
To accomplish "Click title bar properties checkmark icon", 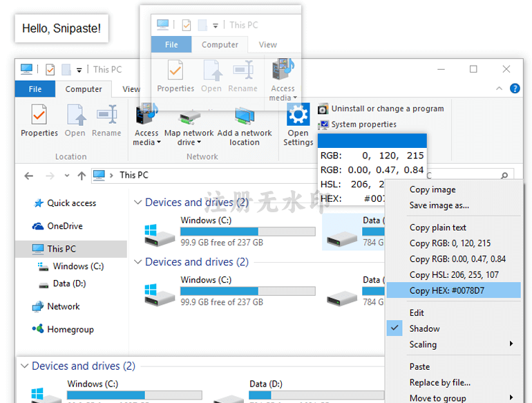I will (x=50, y=70).
